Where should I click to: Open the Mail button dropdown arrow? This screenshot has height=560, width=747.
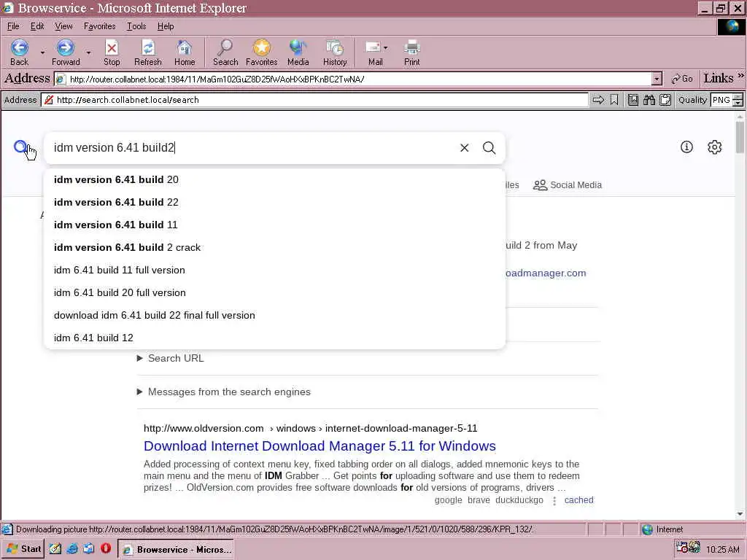385,47
